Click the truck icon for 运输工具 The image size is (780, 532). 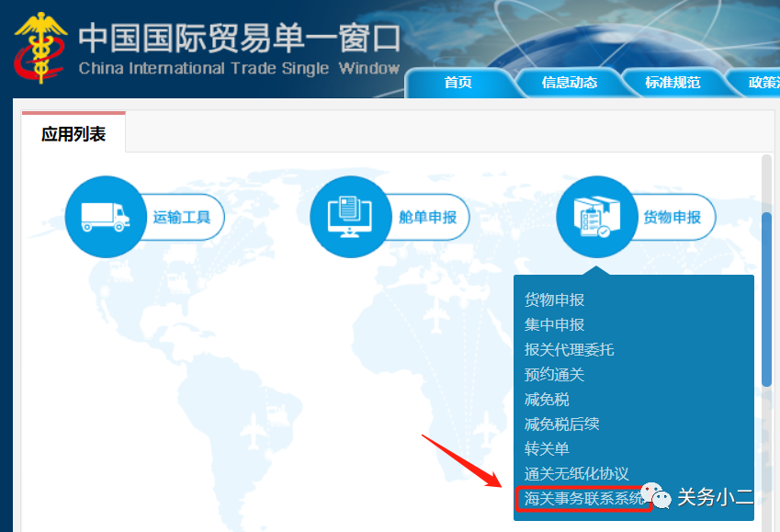click(106, 217)
